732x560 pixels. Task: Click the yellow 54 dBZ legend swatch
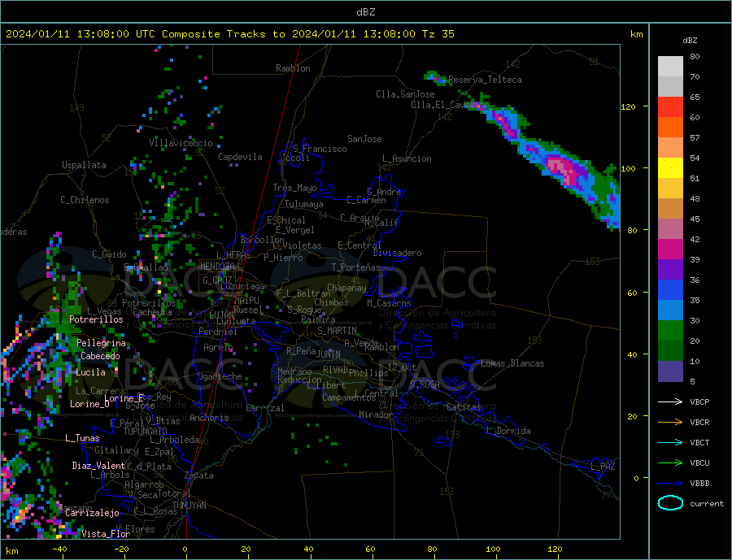point(670,168)
